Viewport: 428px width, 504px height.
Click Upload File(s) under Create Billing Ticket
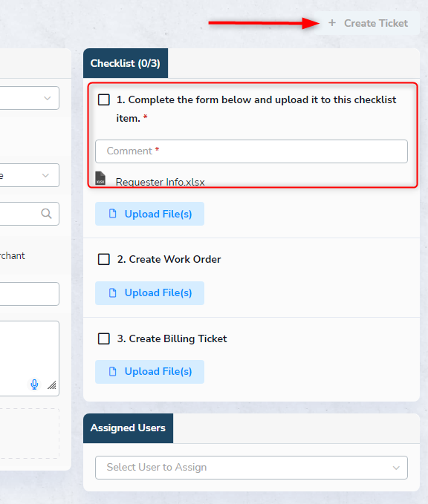tap(149, 372)
